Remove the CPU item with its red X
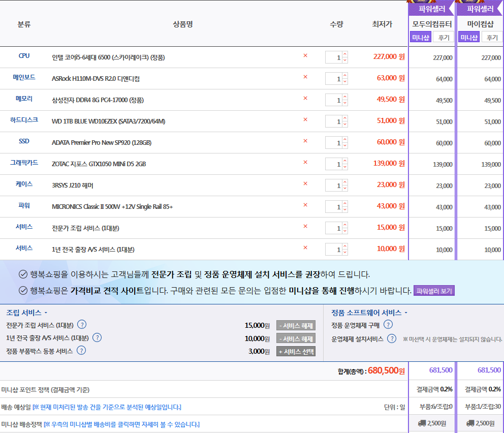The image size is (504, 433). click(305, 56)
